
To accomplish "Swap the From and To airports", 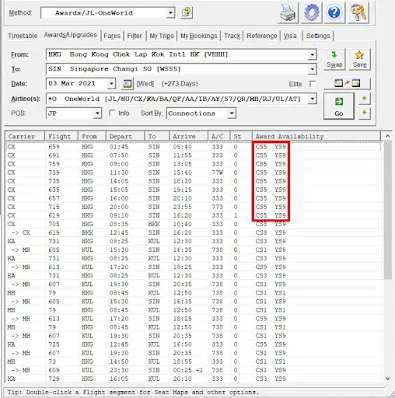I will coord(334,59).
